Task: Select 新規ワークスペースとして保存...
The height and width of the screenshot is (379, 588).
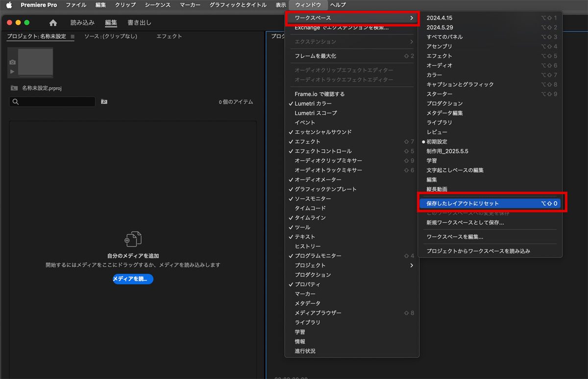Action: 465,223
